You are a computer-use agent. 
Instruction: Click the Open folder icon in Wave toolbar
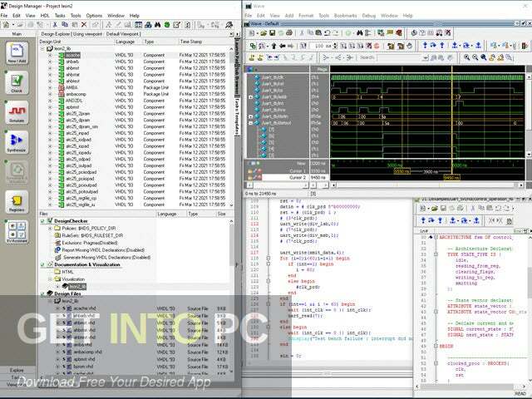click(x=264, y=33)
